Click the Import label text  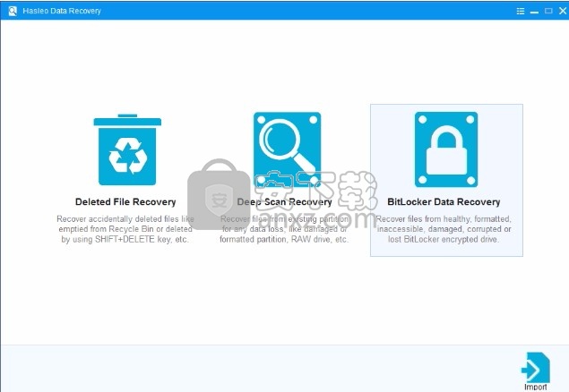click(x=536, y=387)
